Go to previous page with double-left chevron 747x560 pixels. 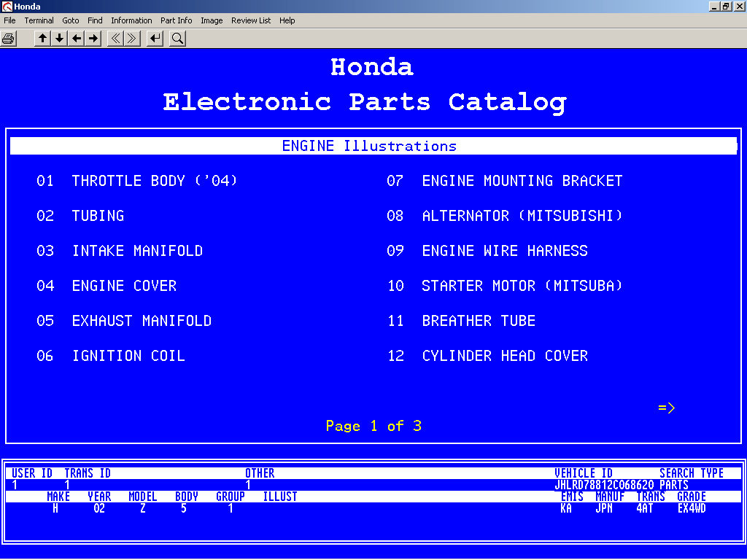click(x=116, y=39)
